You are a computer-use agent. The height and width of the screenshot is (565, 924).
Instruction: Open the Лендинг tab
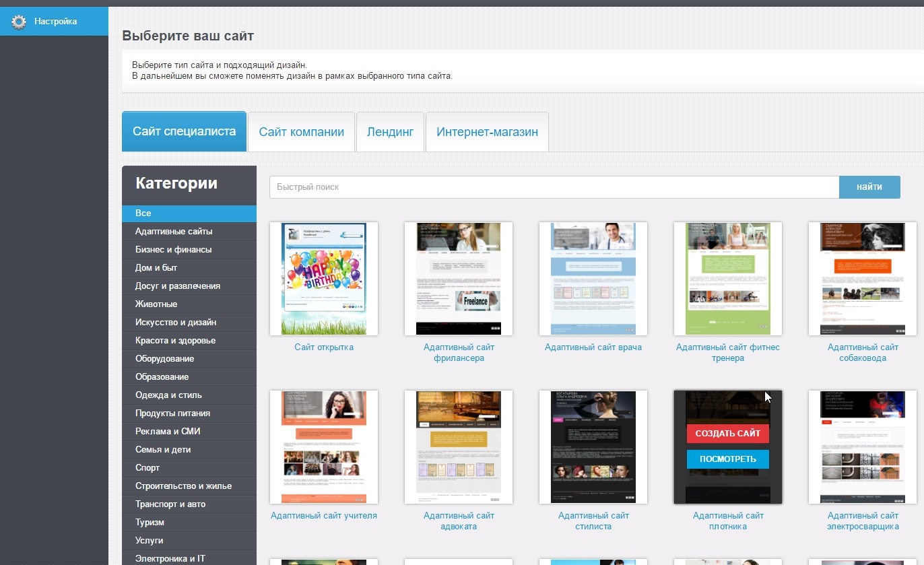390,131
